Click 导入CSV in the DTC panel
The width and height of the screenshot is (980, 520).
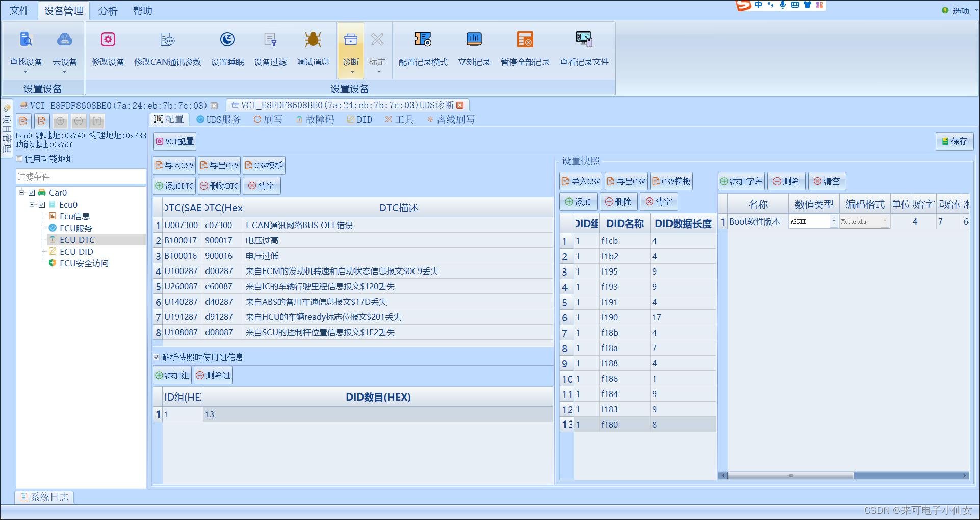click(174, 165)
